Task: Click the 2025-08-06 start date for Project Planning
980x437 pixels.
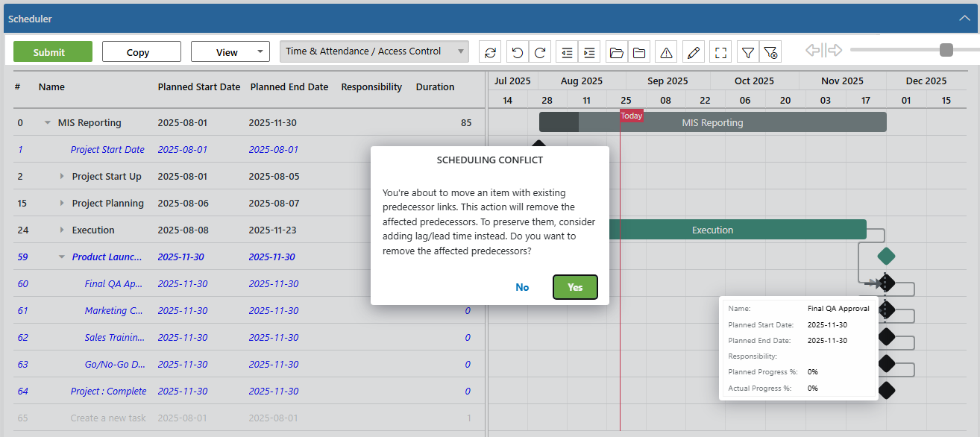Action: 183,204
